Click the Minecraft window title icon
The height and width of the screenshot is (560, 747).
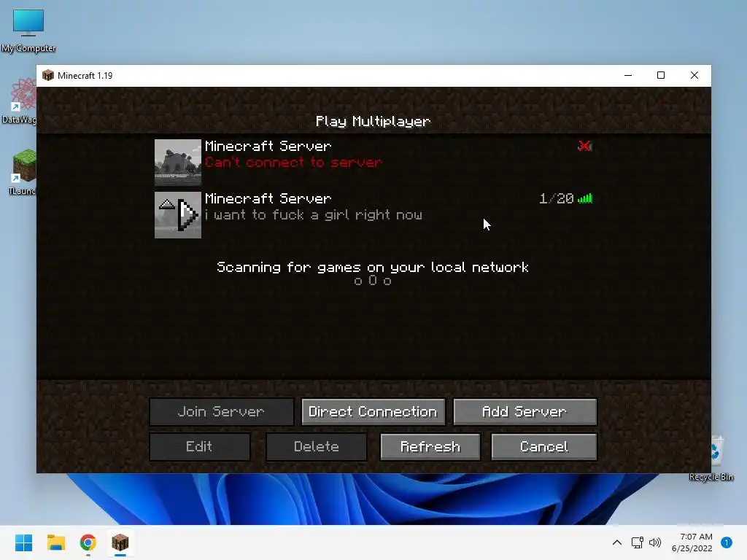coord(48,75)
